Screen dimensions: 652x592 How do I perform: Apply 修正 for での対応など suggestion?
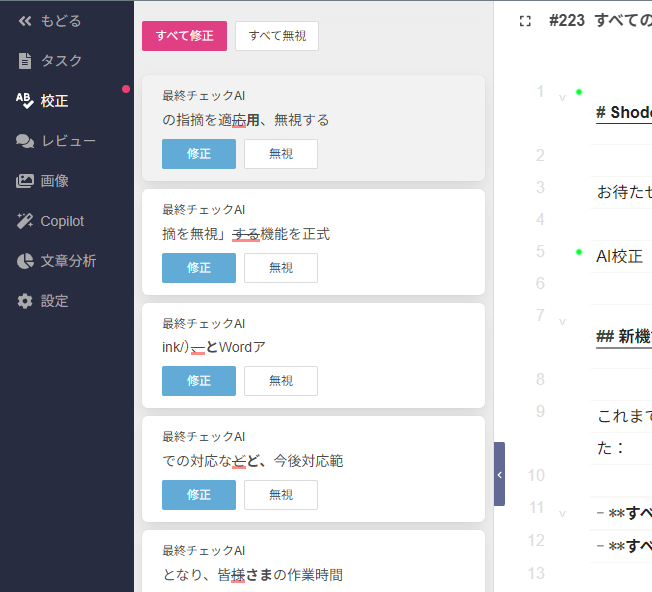point(199,495)
